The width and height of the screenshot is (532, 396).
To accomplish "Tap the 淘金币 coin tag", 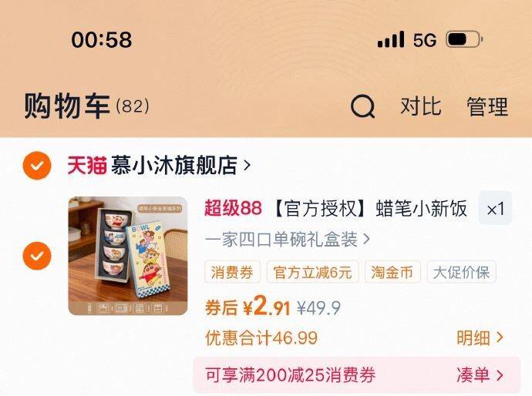I will [392, 272].
